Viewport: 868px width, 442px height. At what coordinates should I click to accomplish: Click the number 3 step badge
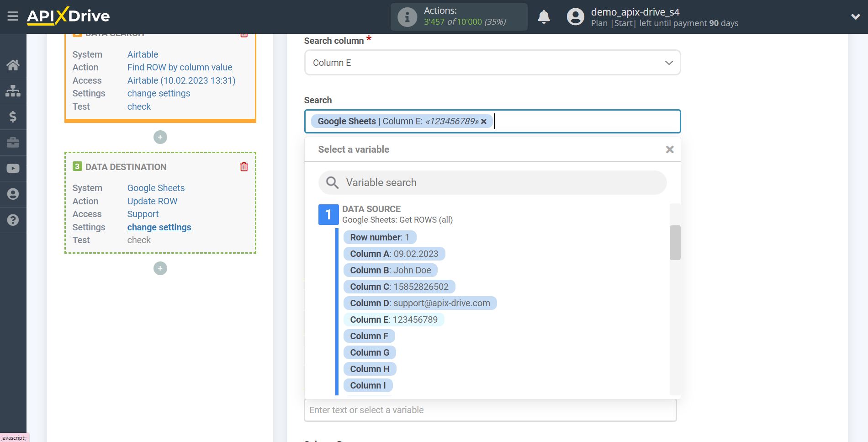77,166
